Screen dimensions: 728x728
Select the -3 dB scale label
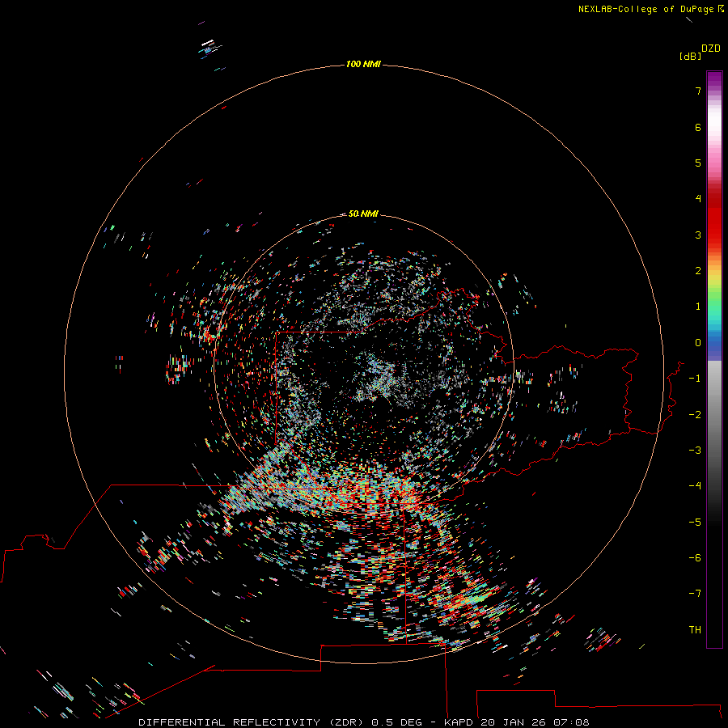click(x=695, y=451)
